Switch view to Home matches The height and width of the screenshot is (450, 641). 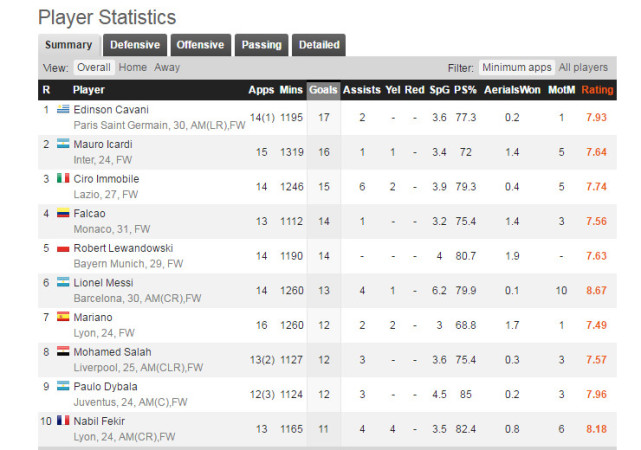(x=132, y=68)
